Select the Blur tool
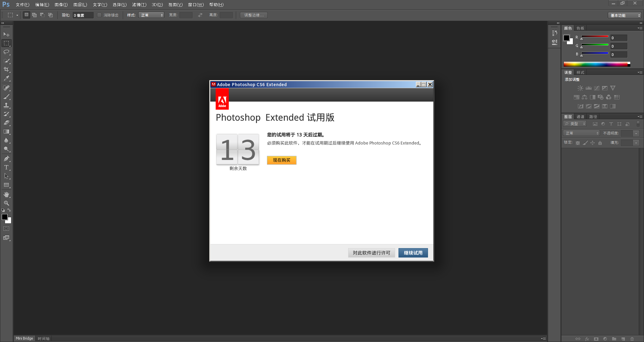 (x=6, y=140)
